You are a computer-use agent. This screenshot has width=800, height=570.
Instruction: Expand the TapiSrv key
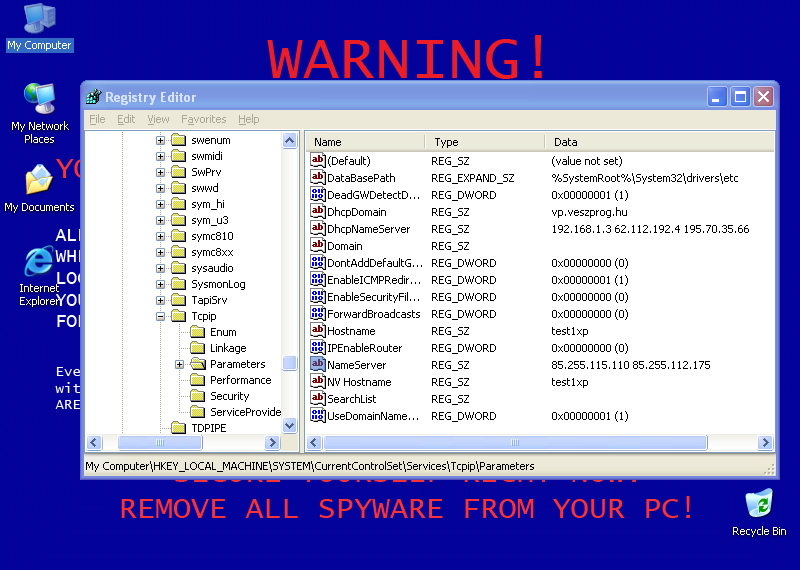(160, 300)
